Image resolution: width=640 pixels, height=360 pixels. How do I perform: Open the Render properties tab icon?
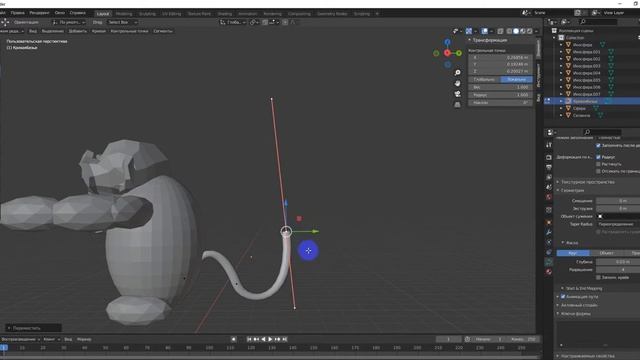tap(549, 157)
